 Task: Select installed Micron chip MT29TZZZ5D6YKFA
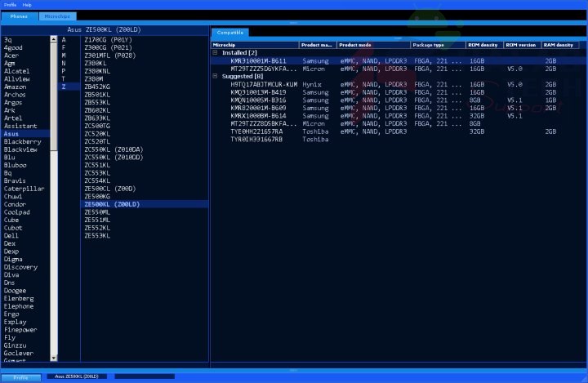coord(398,69)
